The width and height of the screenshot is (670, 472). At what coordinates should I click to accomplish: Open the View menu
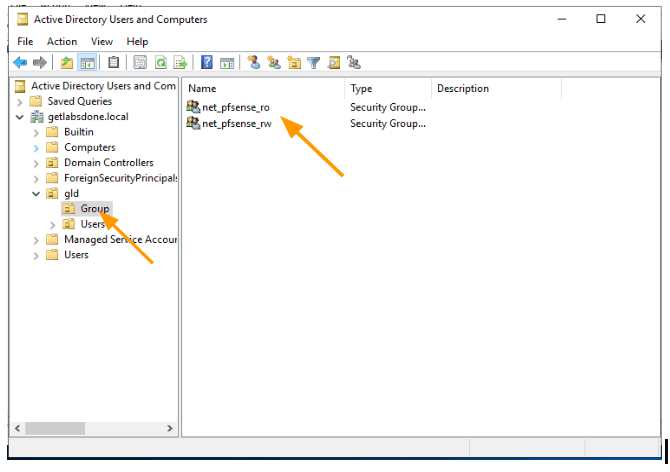pyautogui.click(x=102, y=41)
